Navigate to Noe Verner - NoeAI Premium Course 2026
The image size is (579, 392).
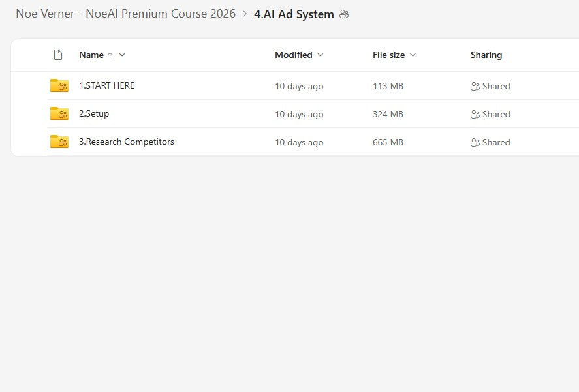[x=125, y=14]
